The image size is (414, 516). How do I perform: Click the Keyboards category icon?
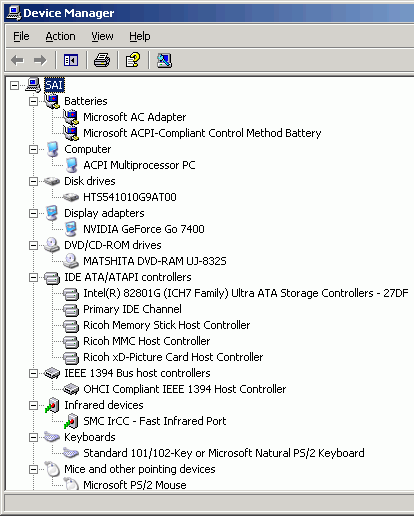52,437
